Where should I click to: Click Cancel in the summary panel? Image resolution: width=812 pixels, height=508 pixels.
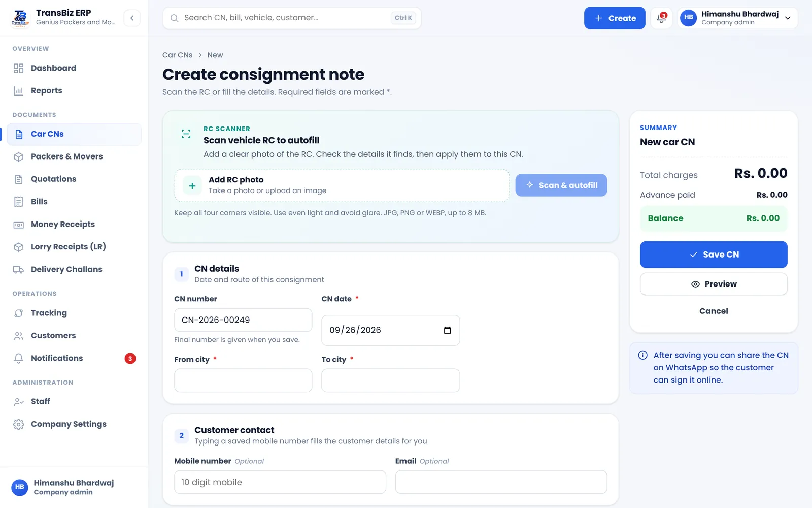714,311
